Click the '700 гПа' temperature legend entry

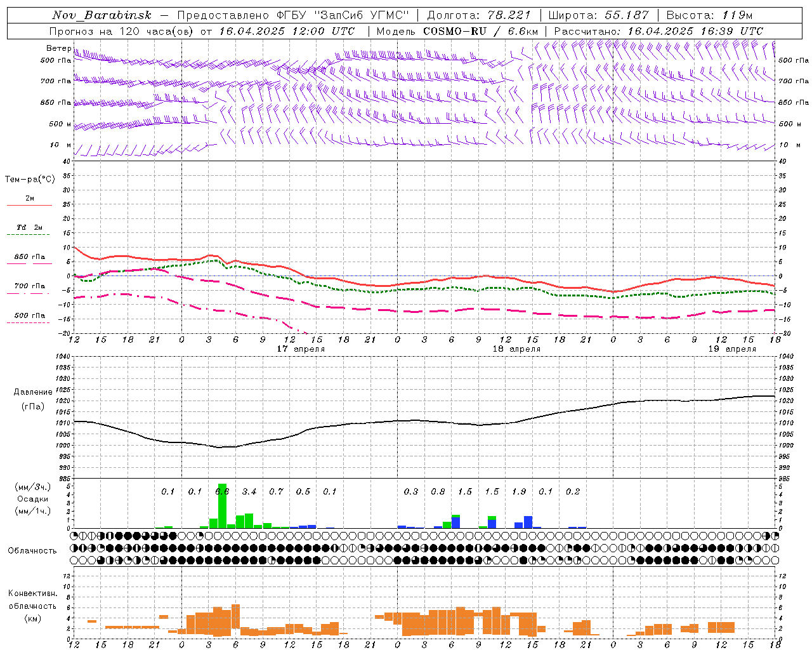[x=29, y=286]
